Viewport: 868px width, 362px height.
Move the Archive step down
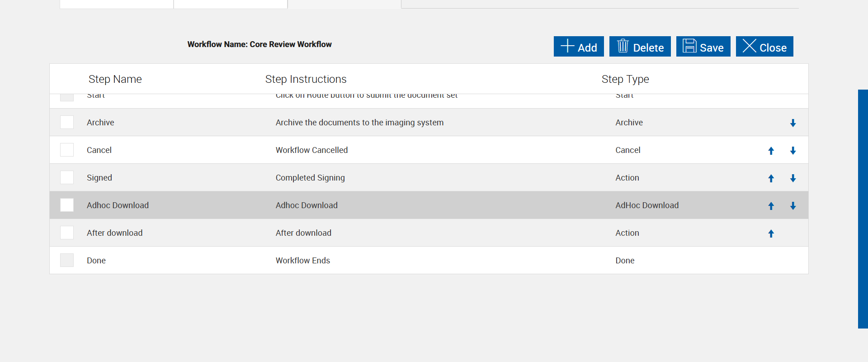pos(793,123)
